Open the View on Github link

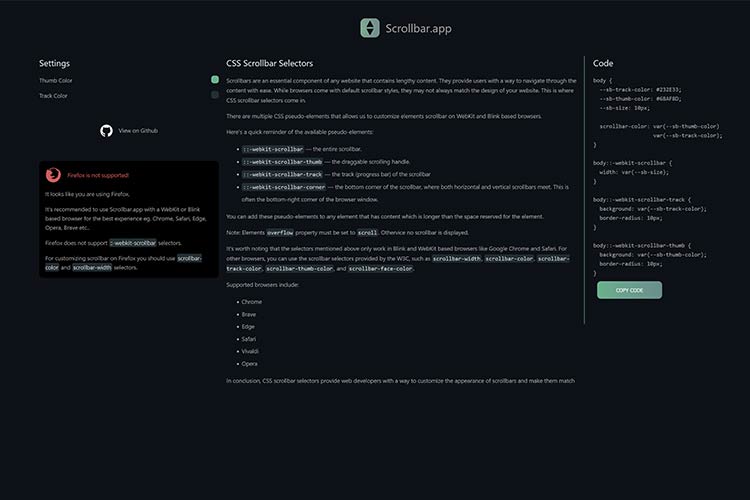[138, 130]
